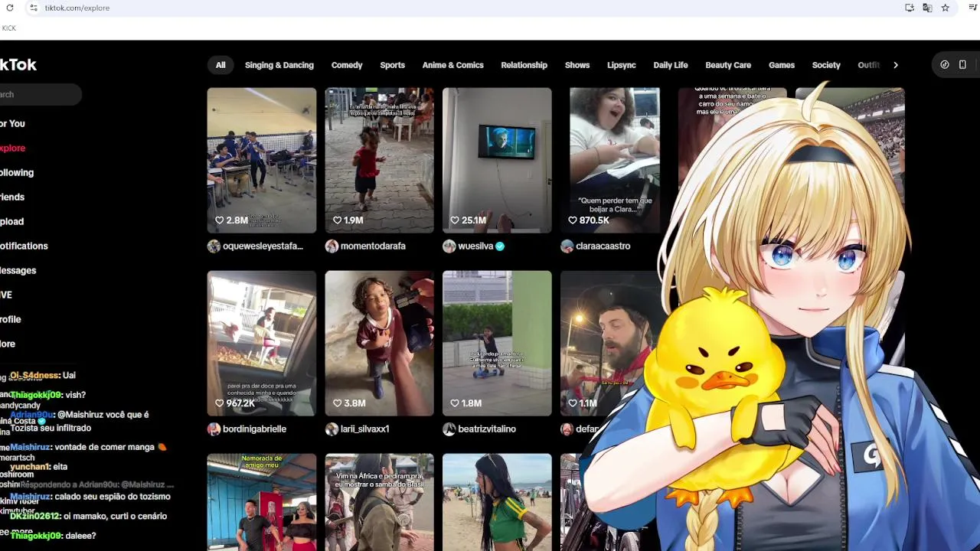The image size is (980, 551).
Task: Click the avatar icon of beatrizvitalino
Action: pyautogui.click(x=449, y=429)
